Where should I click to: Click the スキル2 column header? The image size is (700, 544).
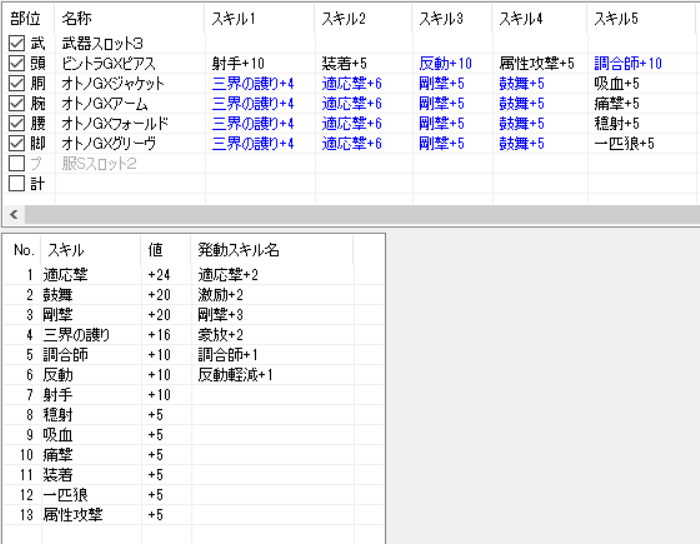(364, 19)
